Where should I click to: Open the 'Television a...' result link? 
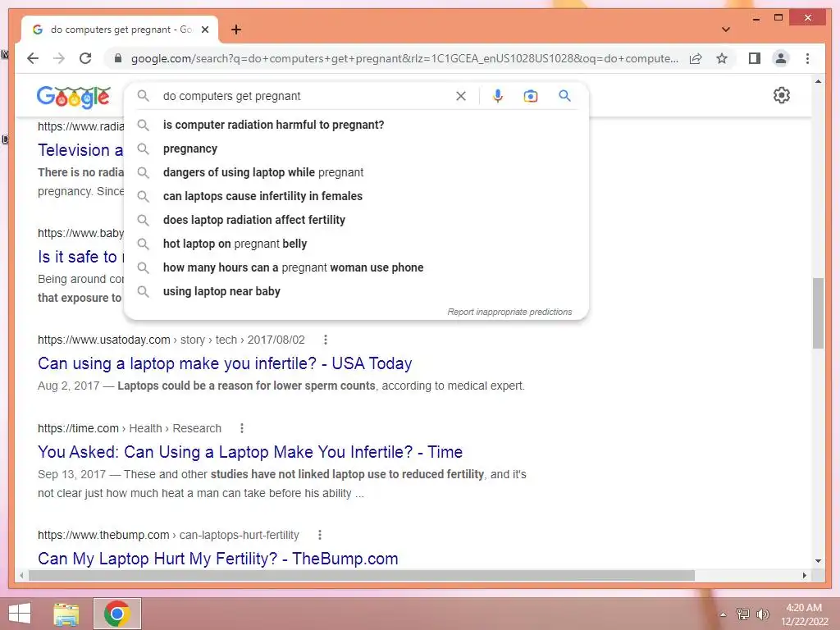tap(80, 150)
